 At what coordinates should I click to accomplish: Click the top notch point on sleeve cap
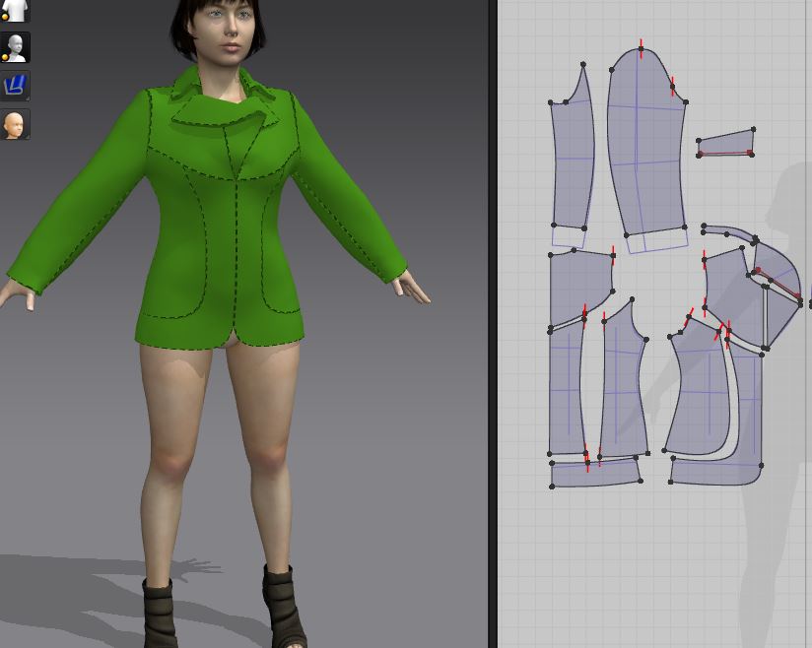tap(642, 48)
